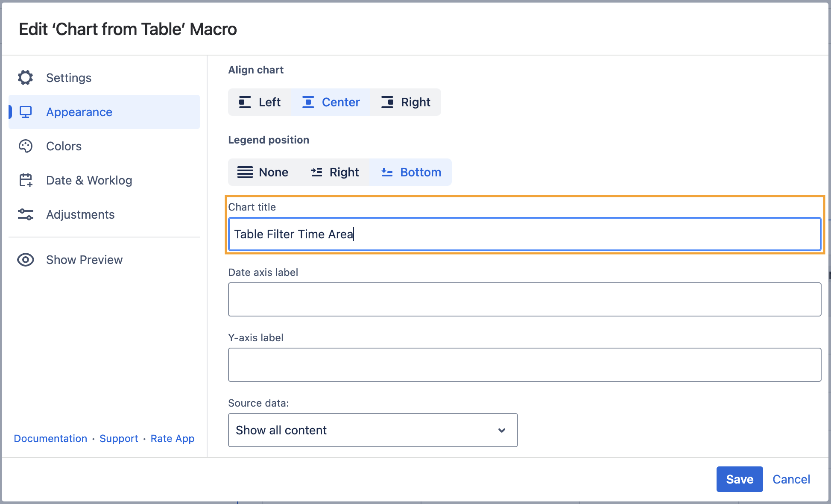
Task: Click the Show Preview eye icon
Action: [x=25, y=260]
